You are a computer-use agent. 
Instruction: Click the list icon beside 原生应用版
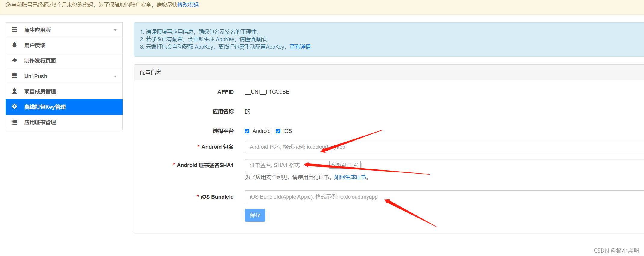point(14,30)
